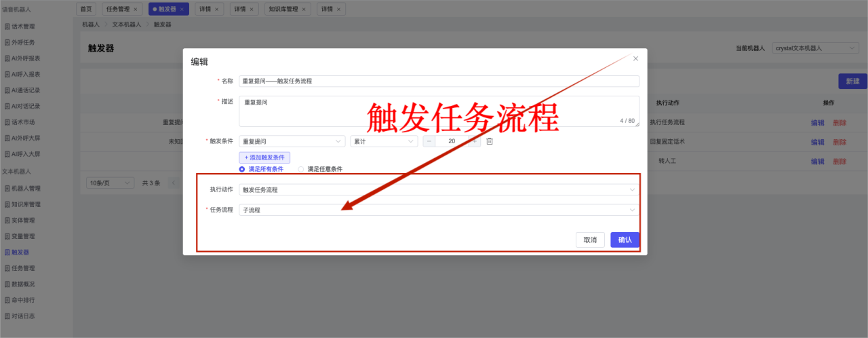Image resolution: width=868 pixels, height=338 pixels.
Task: Switch to the 首页 tab
Action: 85,10
